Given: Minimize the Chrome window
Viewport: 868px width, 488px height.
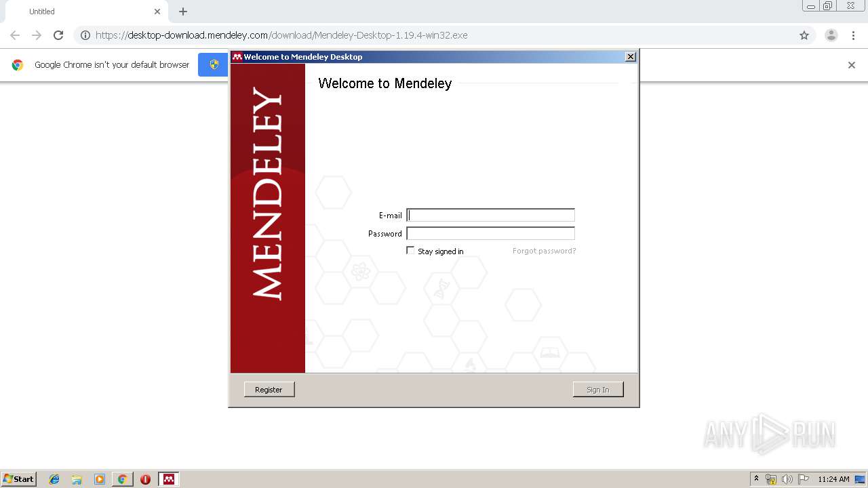Looking at the screenshot, I should (810, 6).
